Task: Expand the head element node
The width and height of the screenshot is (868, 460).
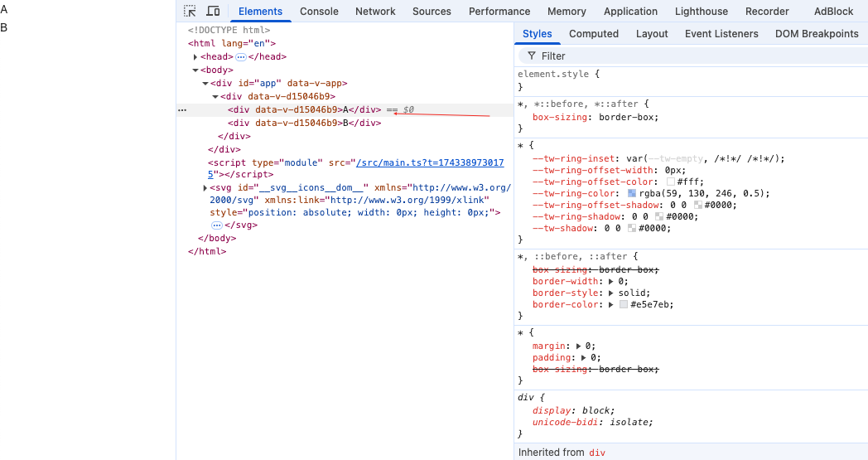Action: click(195, 57)
